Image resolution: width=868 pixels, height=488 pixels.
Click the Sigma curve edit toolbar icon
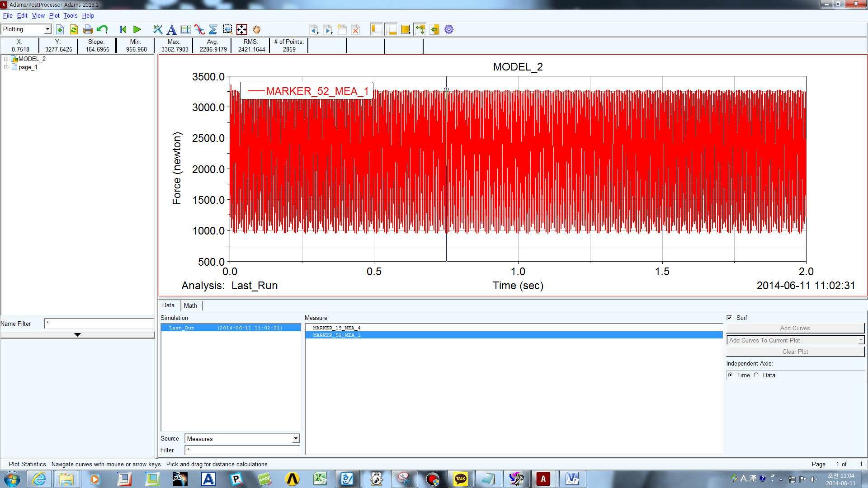point(213,30)
